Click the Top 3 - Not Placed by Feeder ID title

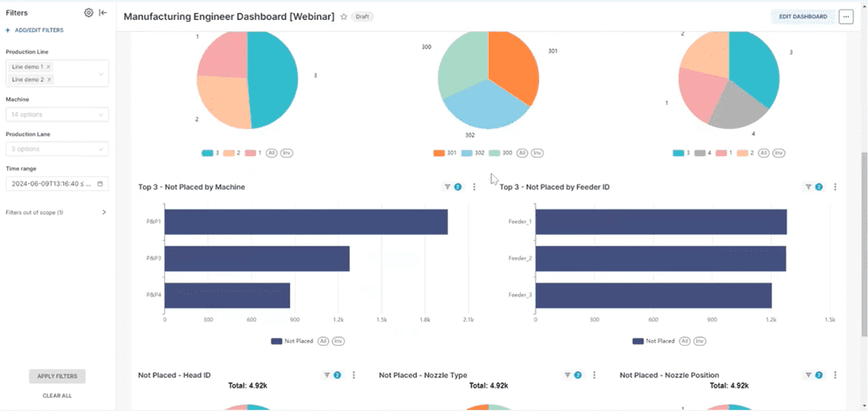555,187
